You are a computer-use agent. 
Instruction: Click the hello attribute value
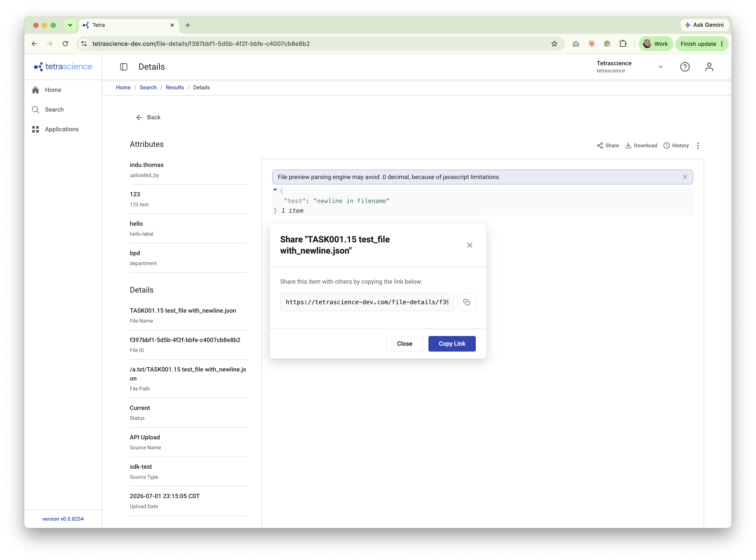click(x=136, y=223)
